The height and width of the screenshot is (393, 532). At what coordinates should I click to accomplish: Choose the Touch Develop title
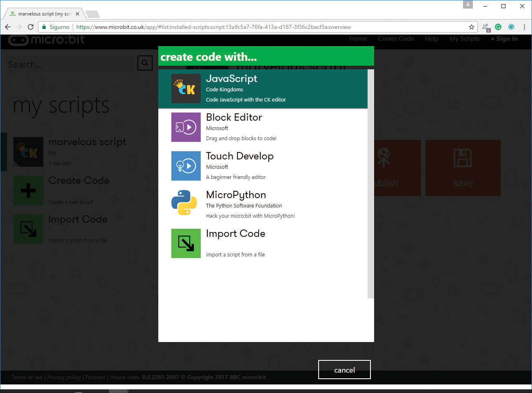pyautogui.click(x=240, y=156)
